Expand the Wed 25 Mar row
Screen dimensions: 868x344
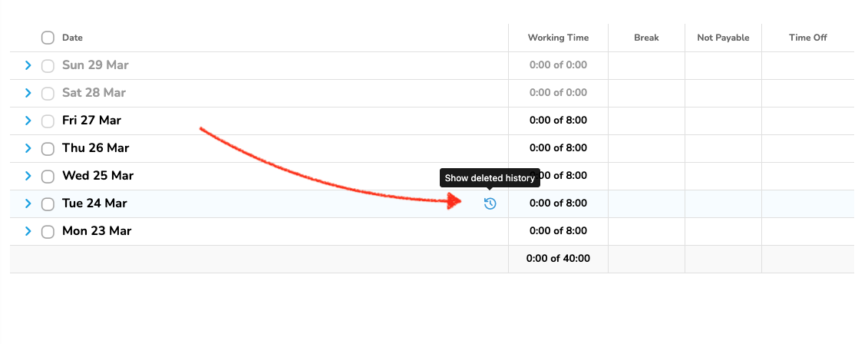[28, 176]
